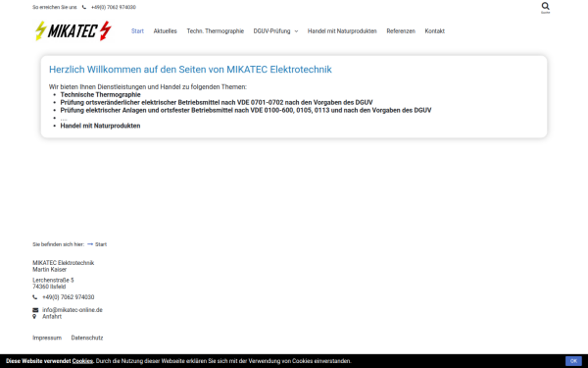This screenshot has height=368, width=588.
Task: Open the Datenschutz link
Action: (87, 338)
